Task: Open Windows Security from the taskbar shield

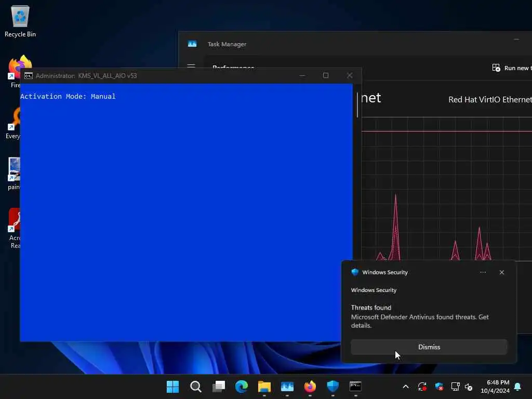Action: pyautogui.click(x=333, y=387)
